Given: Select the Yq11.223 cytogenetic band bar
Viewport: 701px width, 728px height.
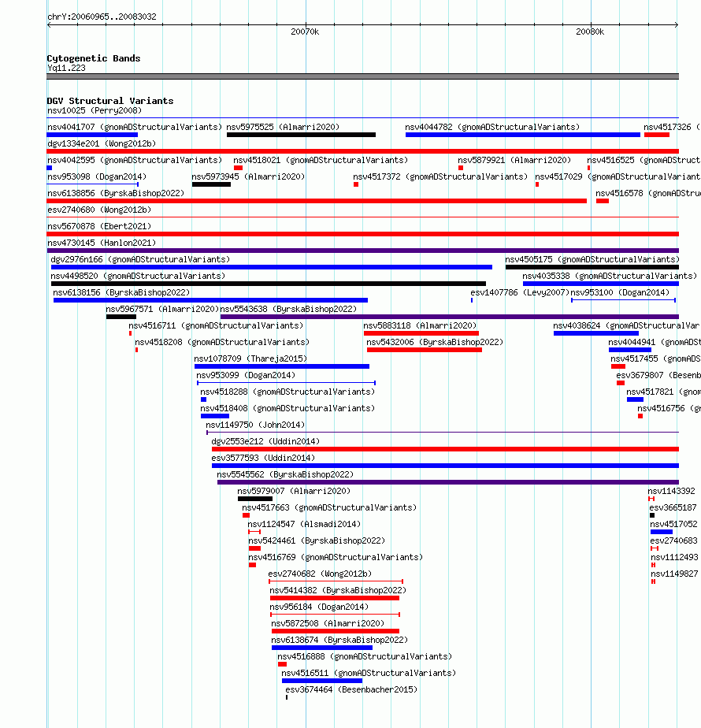Looking at the screenshot, I should click(362, 76).
